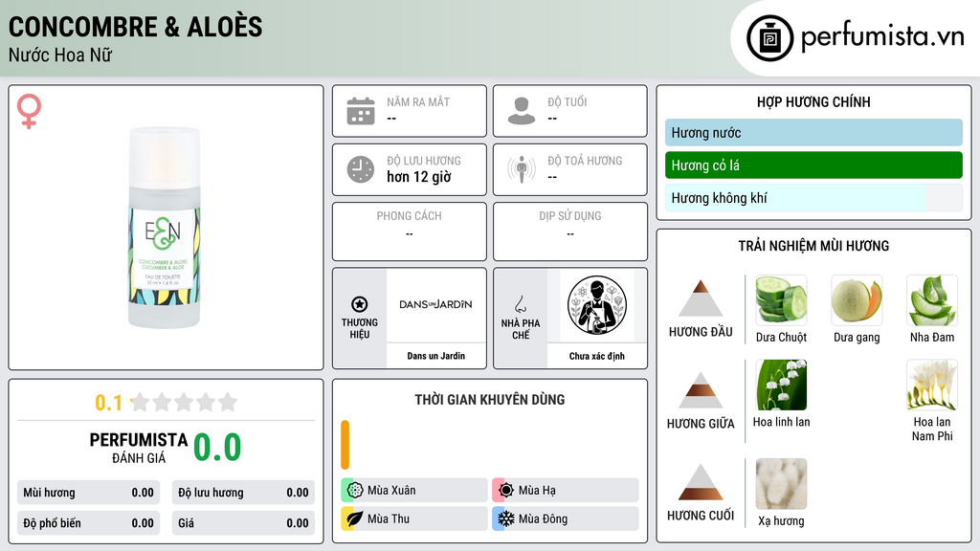This screenshot has height=551, width=980.
Task: Click the Dịp sử dụng box
Action: (x=570, y=231)
